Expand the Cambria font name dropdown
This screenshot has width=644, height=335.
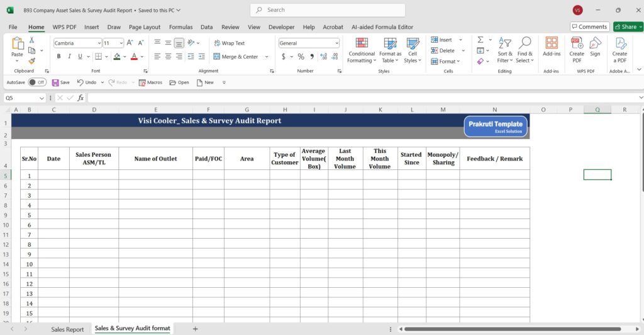point(99,43)
